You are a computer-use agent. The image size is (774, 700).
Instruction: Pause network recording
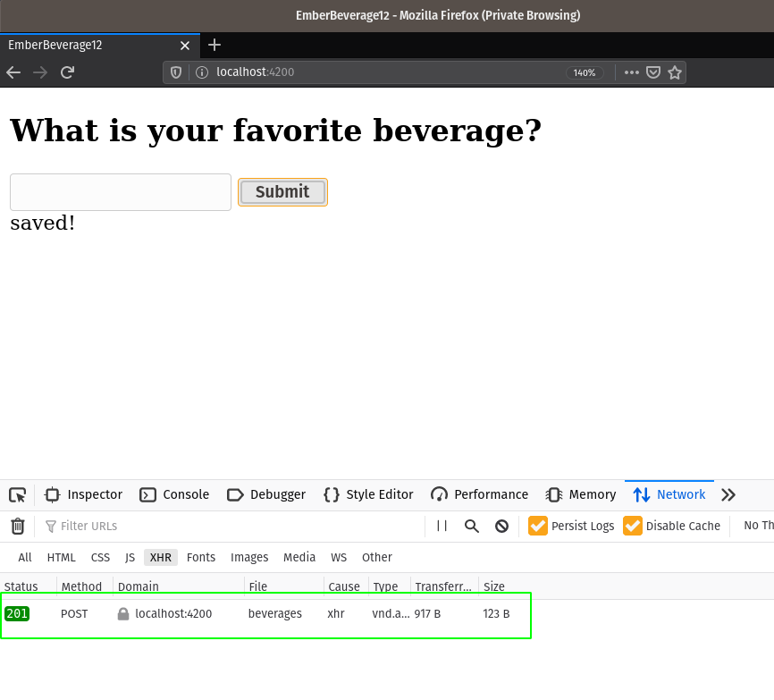click(442, 526)
